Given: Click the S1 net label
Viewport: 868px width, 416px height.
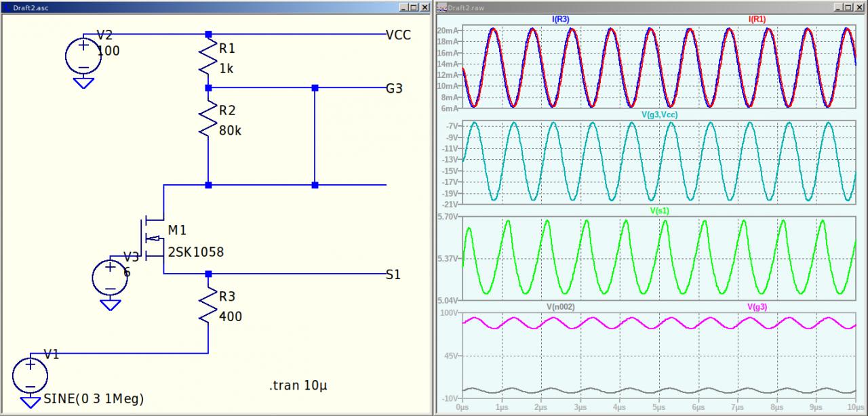Looking at the screenshot, I should tap(393, 274).
